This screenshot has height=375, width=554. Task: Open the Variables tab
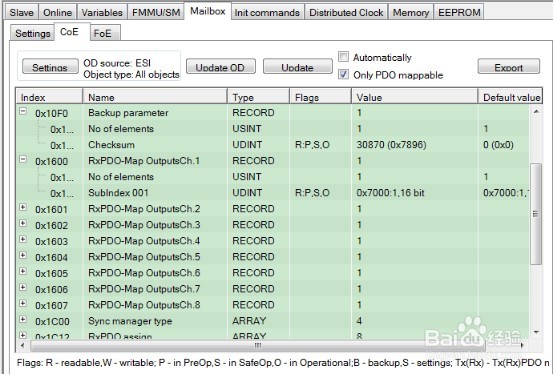(x=102, y=12)
